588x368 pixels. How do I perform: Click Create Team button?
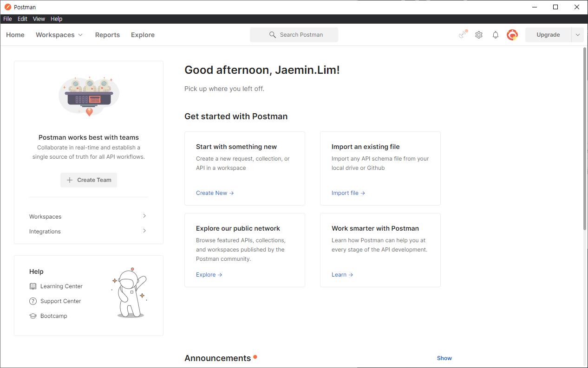click(89, 180)
